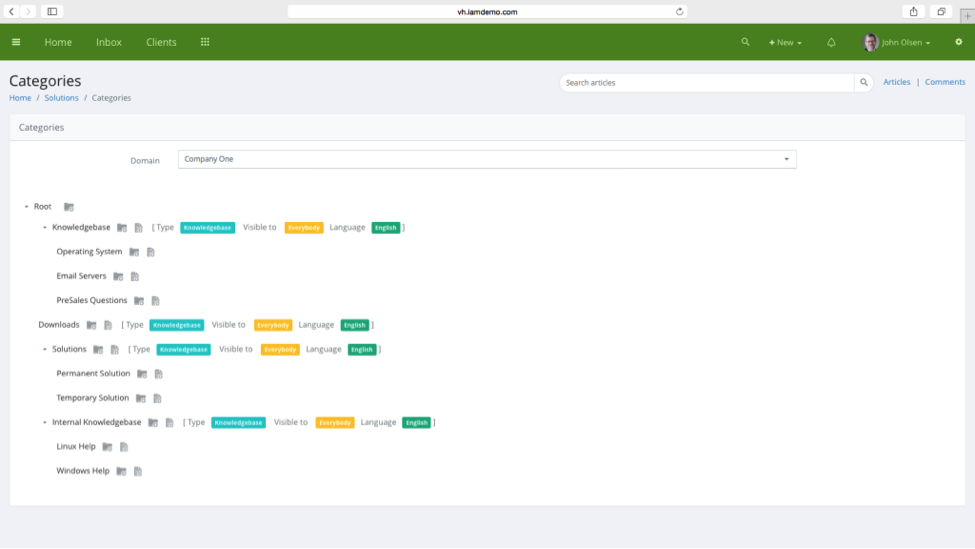Click the notifications bell icon

click(831, 43)
